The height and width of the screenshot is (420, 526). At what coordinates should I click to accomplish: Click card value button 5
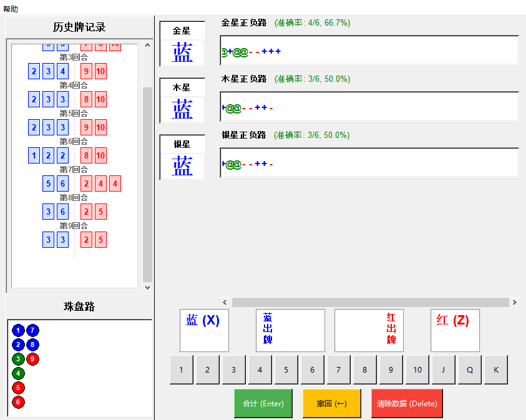(286, 369)
